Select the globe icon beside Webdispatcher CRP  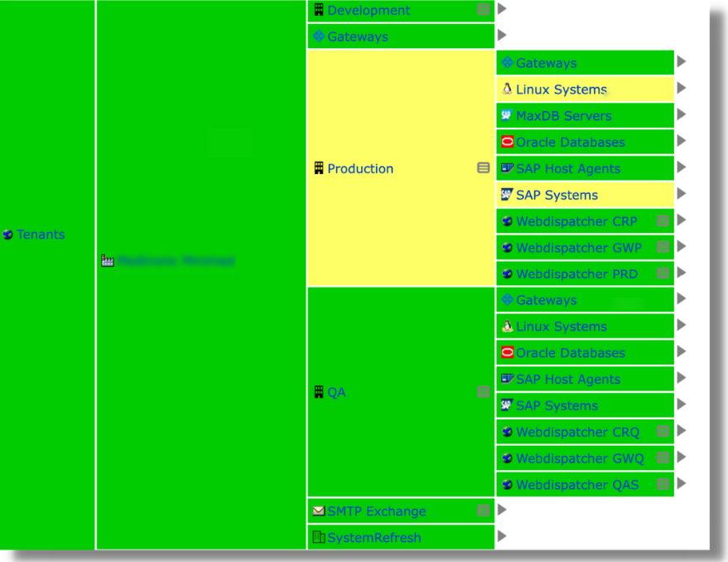pos(506,221)
